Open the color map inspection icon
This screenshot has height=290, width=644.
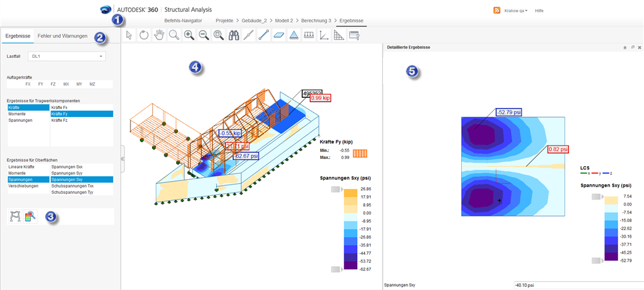point(30,217)
